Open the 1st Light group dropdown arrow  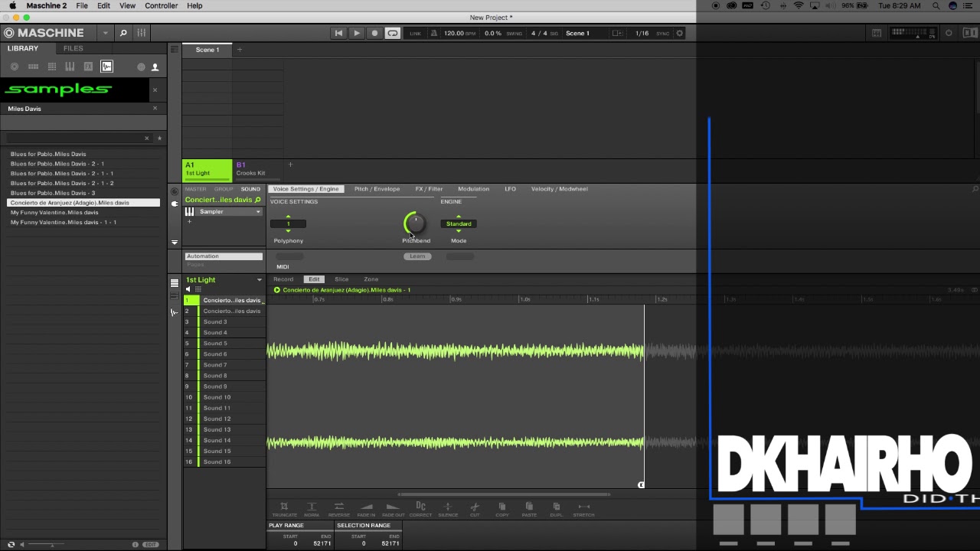pyautogui.click(x=259, y=280)
